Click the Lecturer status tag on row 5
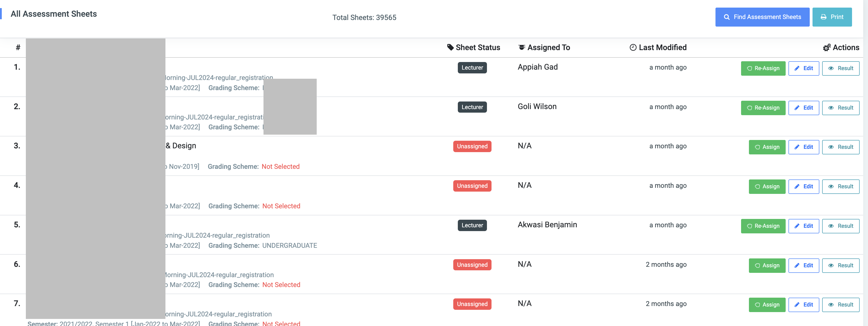The image size is (868, 326). pyautogui.click(x=472, y=225)
